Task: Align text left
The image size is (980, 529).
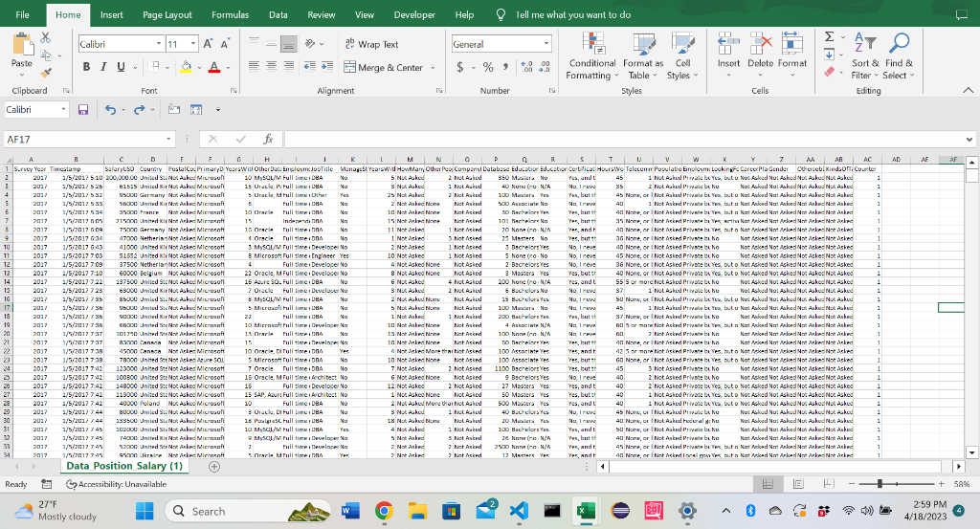Action: 254,66
